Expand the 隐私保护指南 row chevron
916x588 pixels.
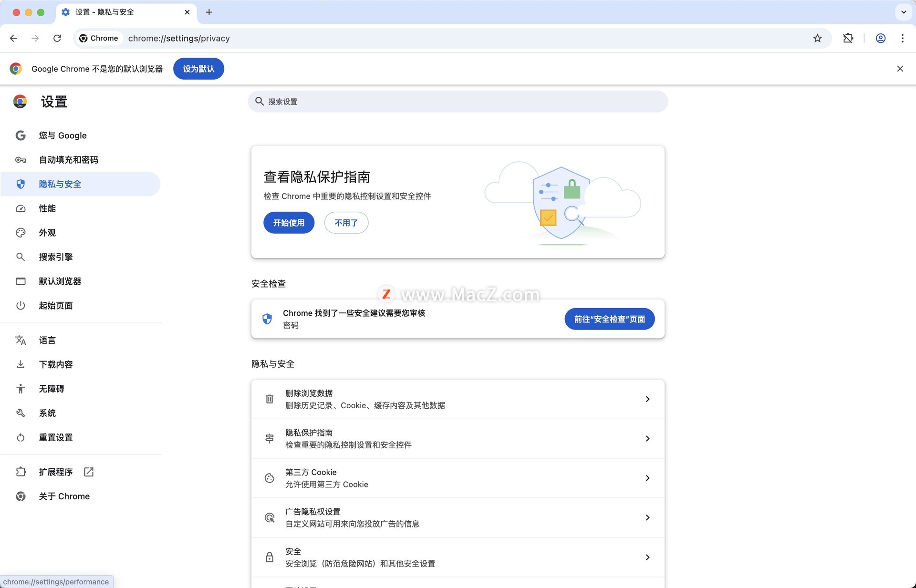(647, 439)
